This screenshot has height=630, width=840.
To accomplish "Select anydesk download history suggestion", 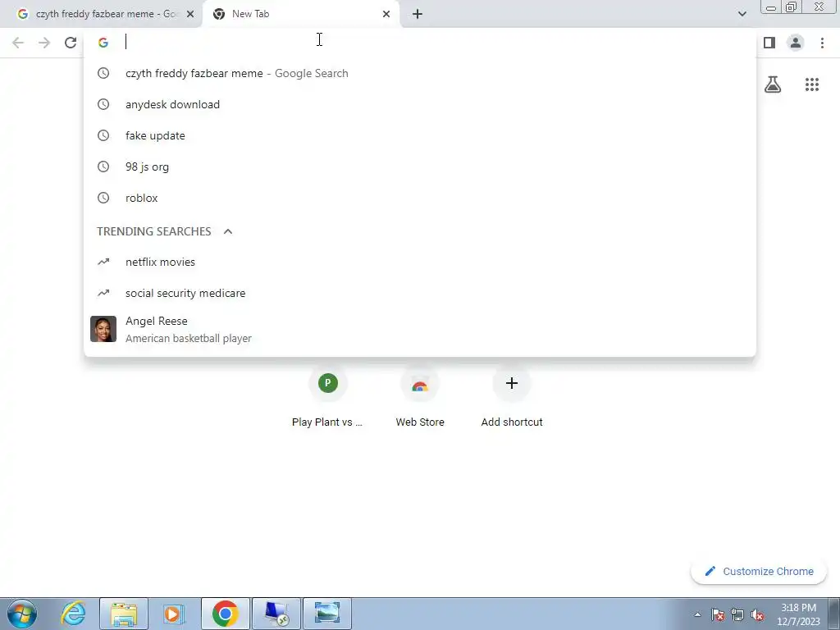I will [420, 104].
